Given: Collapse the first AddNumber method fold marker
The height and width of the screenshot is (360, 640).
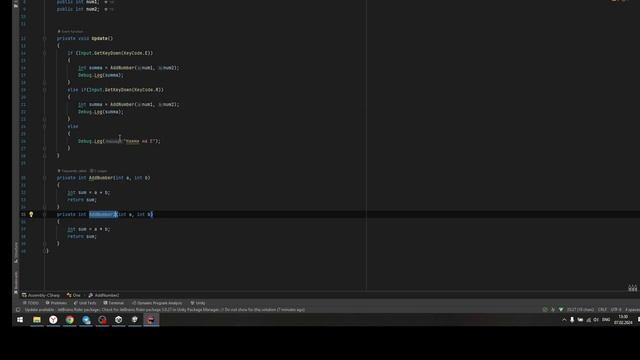Looking at the screenshot, I should (44, 178).
